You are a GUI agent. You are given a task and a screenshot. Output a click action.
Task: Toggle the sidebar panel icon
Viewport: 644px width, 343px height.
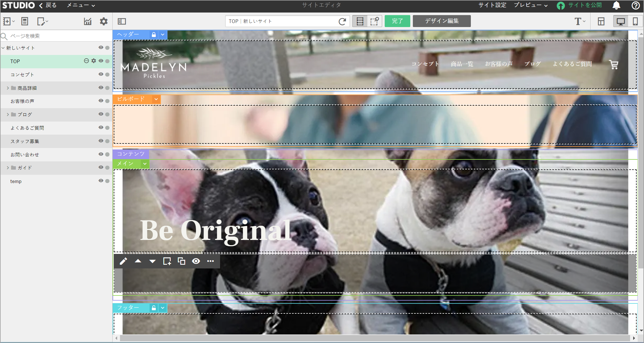point(122,21)
